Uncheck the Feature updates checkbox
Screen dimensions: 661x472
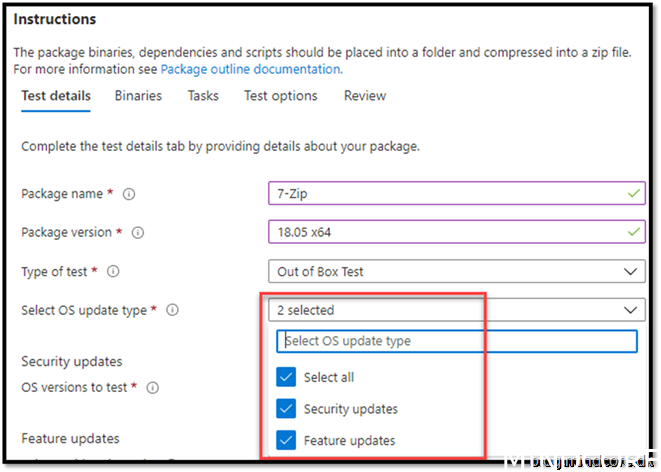pyautogui.click(x=286, y=440)
